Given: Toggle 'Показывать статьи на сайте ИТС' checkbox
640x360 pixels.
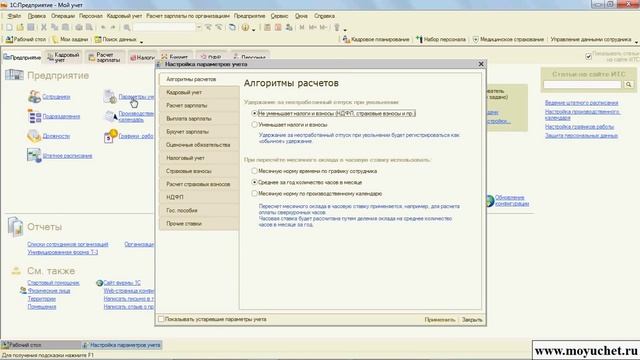Looking at the screenshot, I should 588,57.
